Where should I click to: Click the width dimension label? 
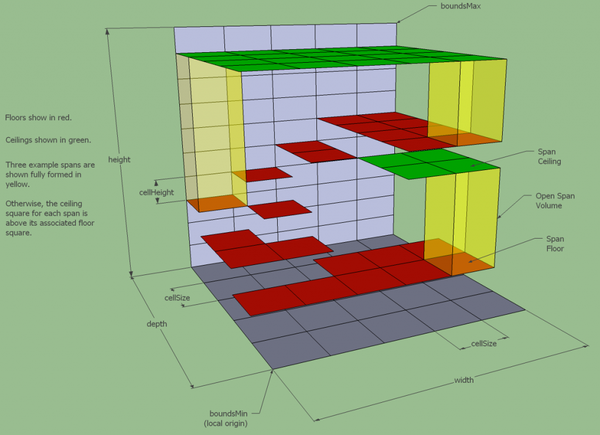(x=464, y=380)
